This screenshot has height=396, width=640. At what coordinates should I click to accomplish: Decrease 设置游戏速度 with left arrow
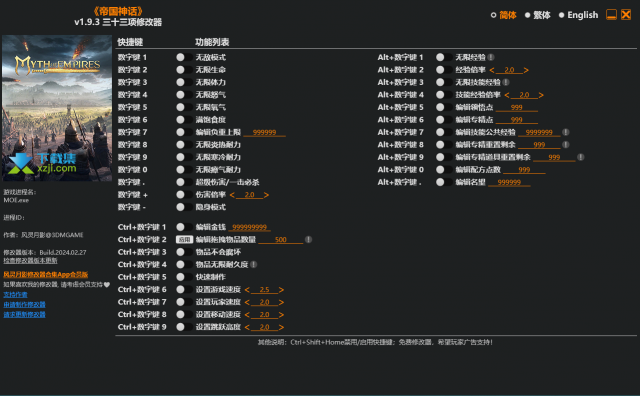(x=247, y=290)
